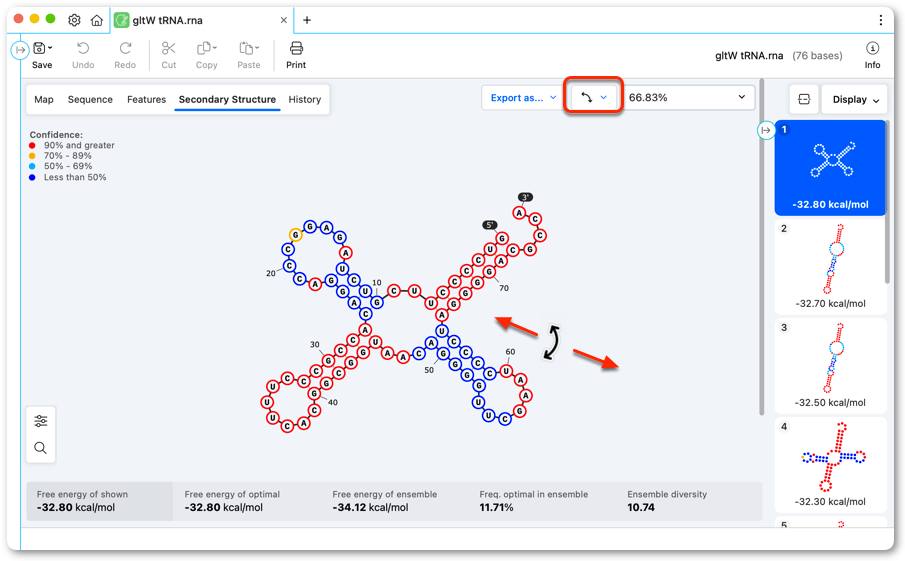Select structure thumbnail 2 at -32.70 kcal/mol
This screenshot has width=905, height=561.
pos(830,267)
